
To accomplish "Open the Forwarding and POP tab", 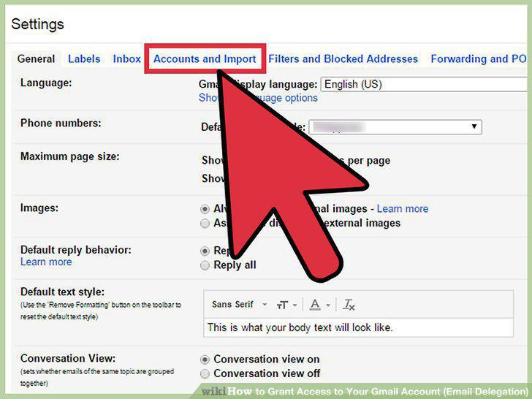I will point(479,59).
